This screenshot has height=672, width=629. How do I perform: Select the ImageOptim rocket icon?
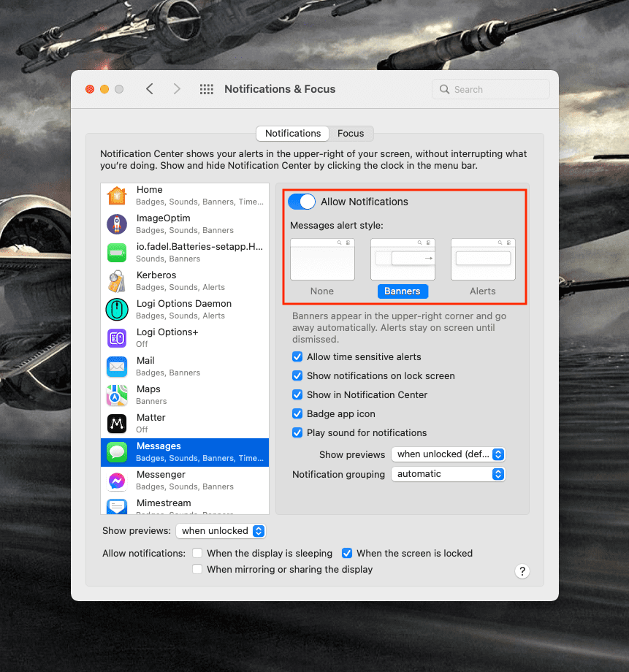pos(117,224)
